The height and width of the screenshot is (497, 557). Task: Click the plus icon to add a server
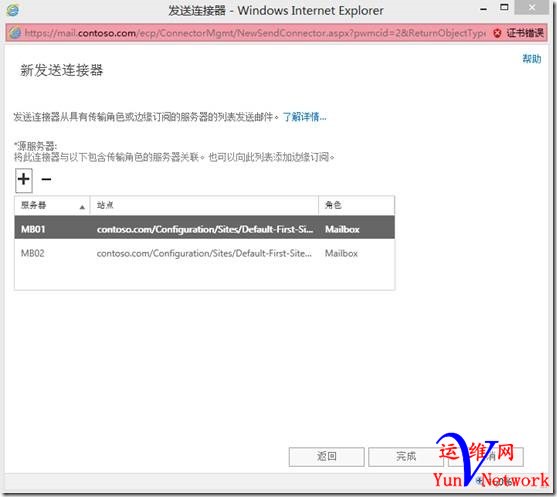[24, 179]
